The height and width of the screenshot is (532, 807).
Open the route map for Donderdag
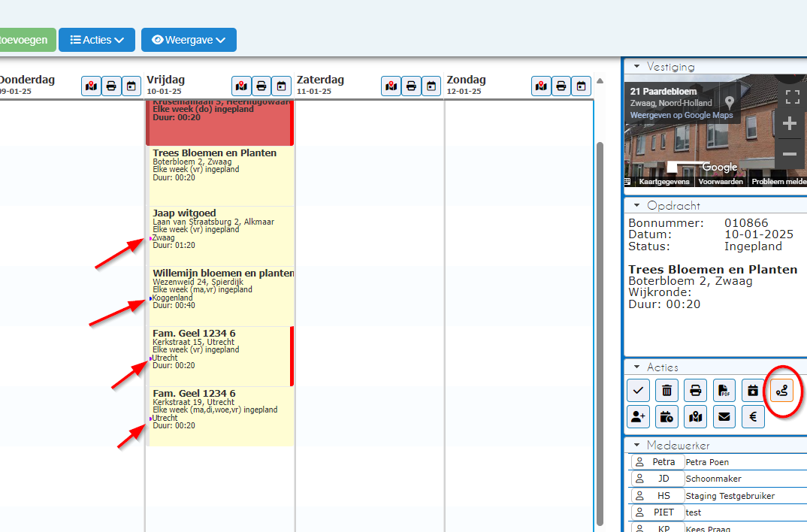91,86
